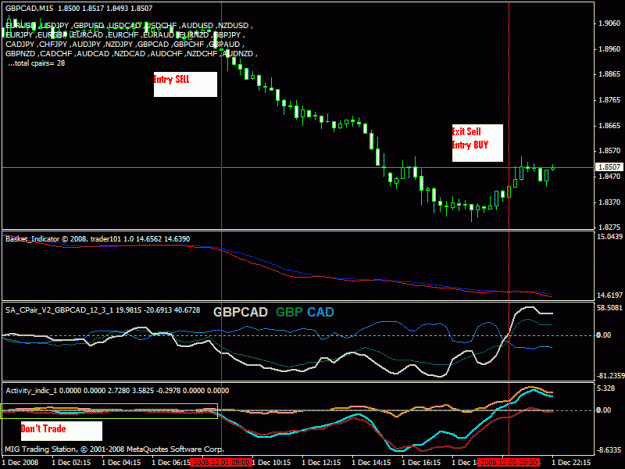This screenshot has width=625, height=469.
Task: Select the 'Exit Sell Entry BUY' label box
Action: point(477,143)
